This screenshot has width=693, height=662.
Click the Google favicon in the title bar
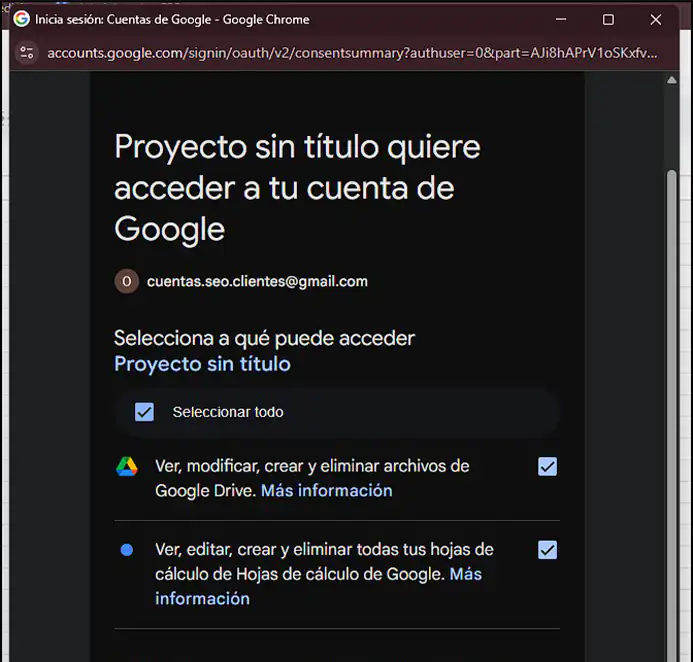(21, 19)
